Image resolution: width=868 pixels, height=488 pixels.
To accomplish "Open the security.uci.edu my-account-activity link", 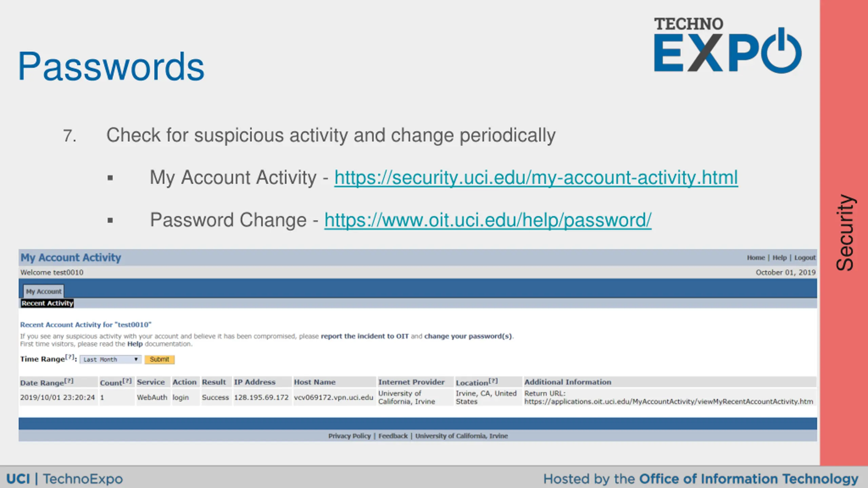I will coord(536,178).
